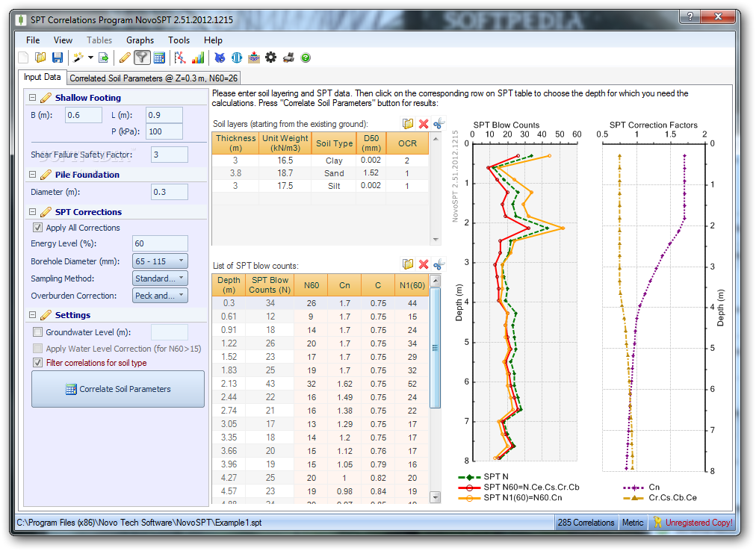Viewport: 756px width, 551px height.
Task: Collapse the Shallow Footing section
Action: 32,97
